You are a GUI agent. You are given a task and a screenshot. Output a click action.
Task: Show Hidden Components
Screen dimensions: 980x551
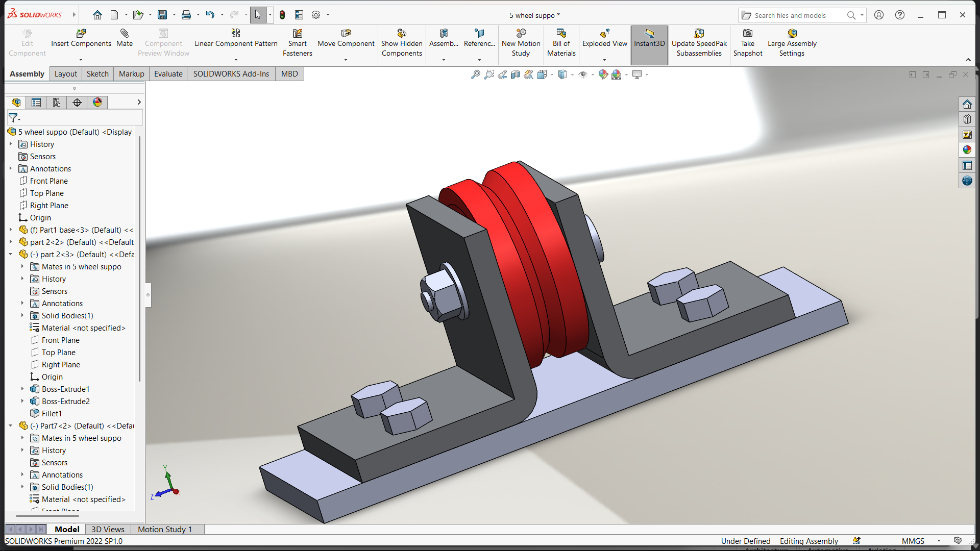(402, 43)
